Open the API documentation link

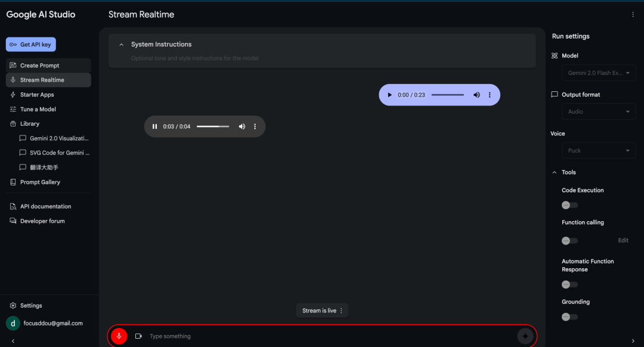(45, 206)
